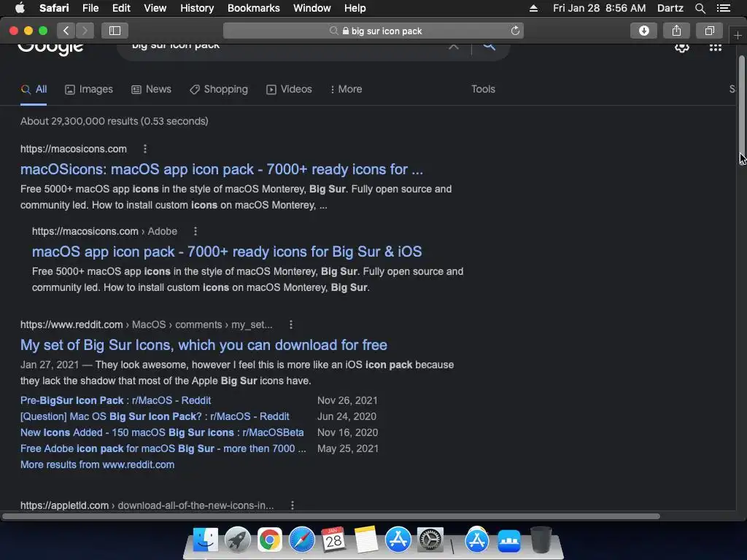
Task: Open "Pre-BigSur Icon Pack" Reddit link
Action: point(116,400)
